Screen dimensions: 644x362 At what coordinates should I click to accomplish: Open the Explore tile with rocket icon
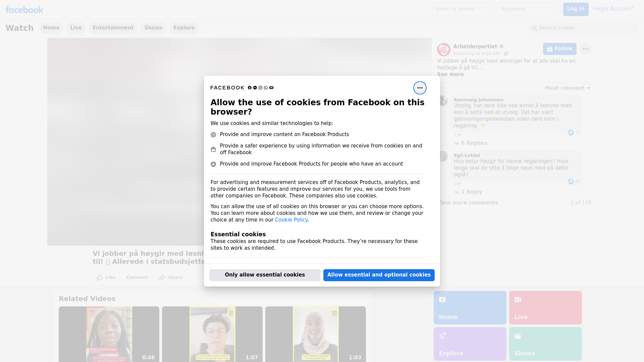click(470, 344)
